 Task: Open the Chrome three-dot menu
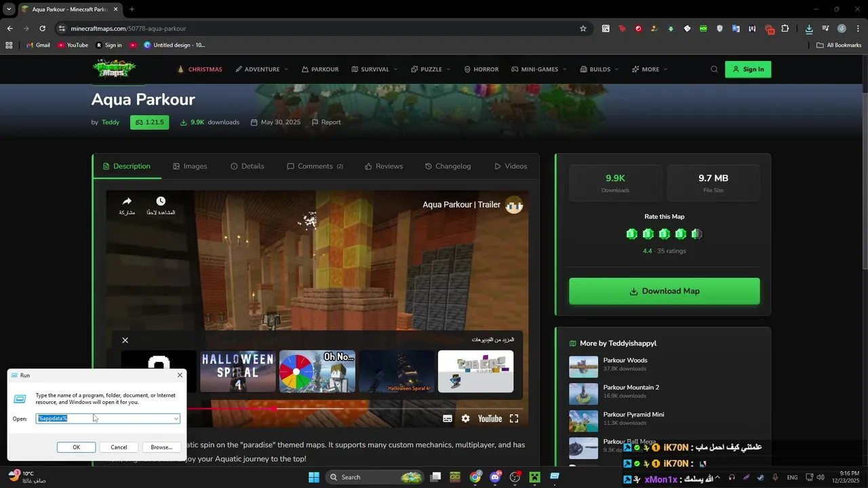tap(857, 28)
